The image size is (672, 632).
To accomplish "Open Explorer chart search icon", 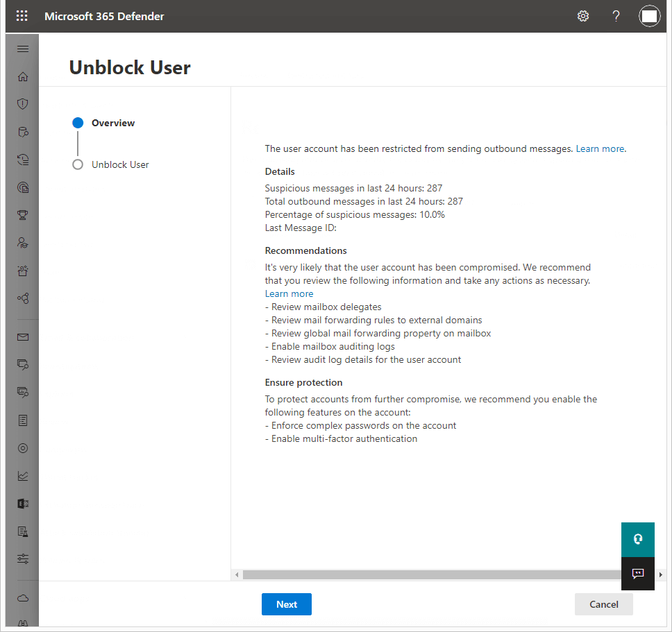I will 23,392.
